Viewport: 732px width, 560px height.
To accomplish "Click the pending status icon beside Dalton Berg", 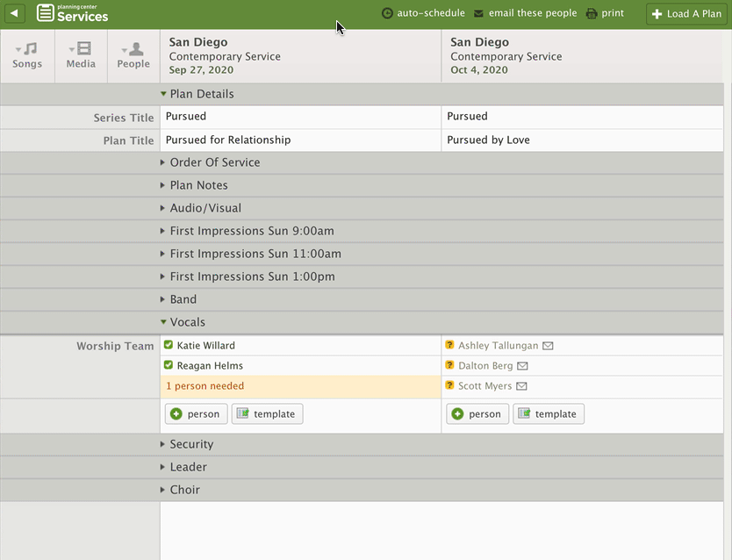I will [451, 365].
